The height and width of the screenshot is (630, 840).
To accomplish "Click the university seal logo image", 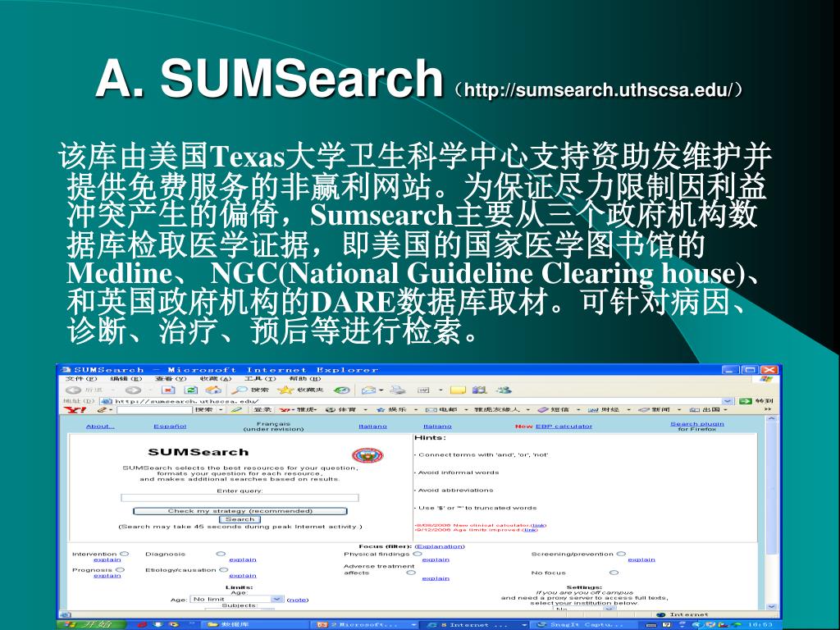I will click(367, 456).
